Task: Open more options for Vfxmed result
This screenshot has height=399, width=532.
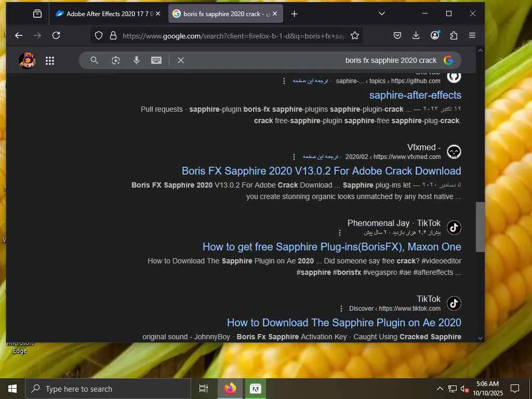Action: coord(294,157)
